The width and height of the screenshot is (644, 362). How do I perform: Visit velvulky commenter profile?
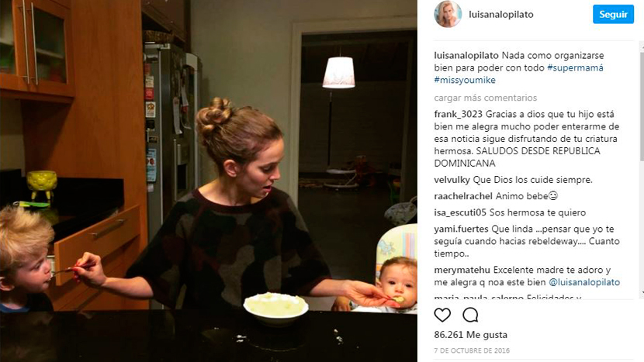click(452, 180)
